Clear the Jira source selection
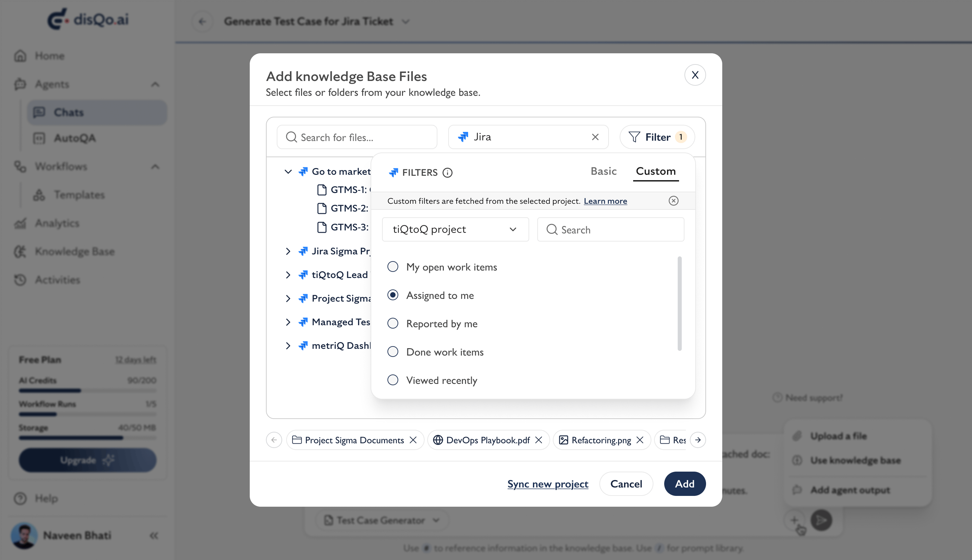The height and width of the screenshot is (560, 972). point(595,137)
